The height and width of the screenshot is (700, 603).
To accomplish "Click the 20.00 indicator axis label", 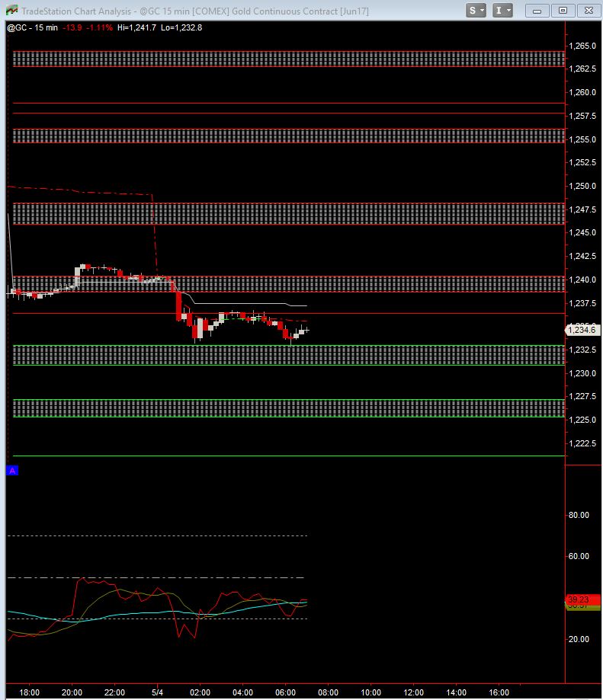I will pyautogui.click(x=579, y=639).
